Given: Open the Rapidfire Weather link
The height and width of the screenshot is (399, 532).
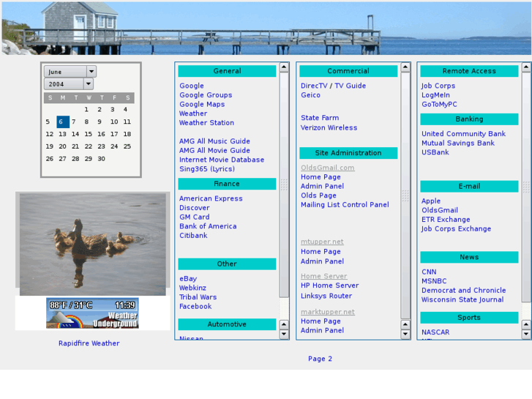Looking at the screenshot, I should click(89, 343).
